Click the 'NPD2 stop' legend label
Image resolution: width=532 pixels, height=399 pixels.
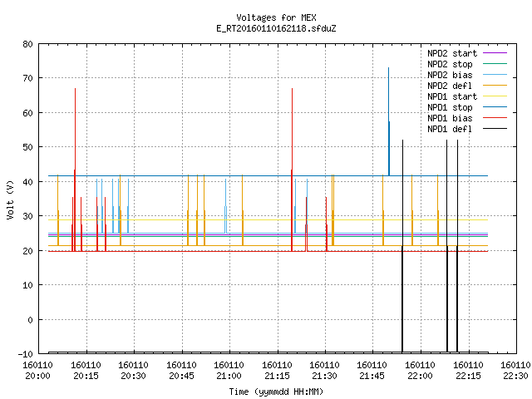click(450, 64)
